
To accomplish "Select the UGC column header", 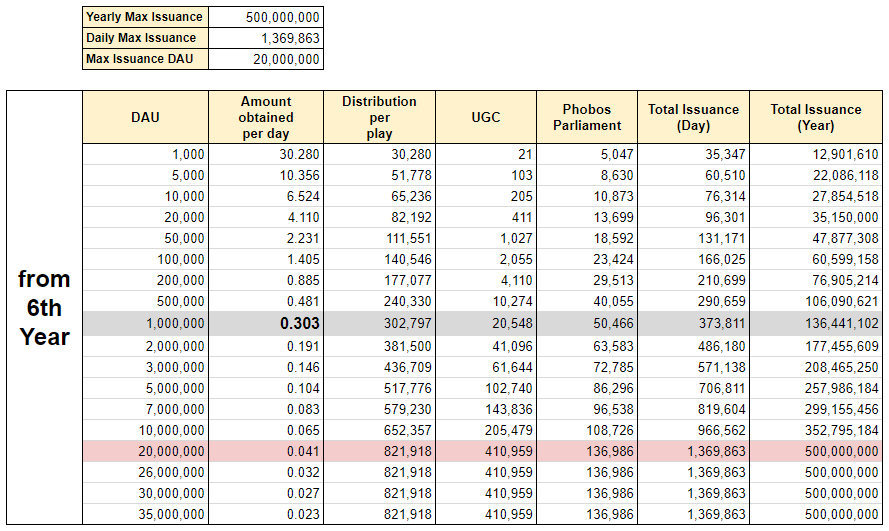I will 486,117.
